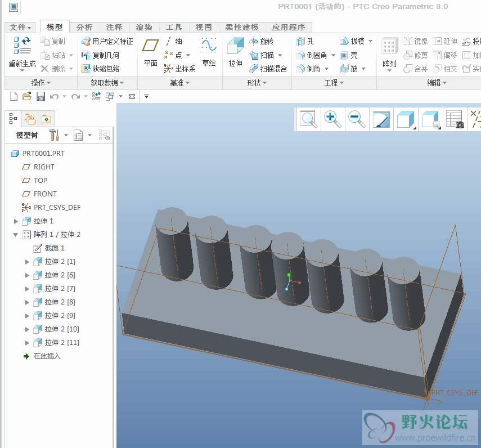Open the Saved Views camera table icon
Viewport: 481px width, 448px height.
click(x=455, y=119)
